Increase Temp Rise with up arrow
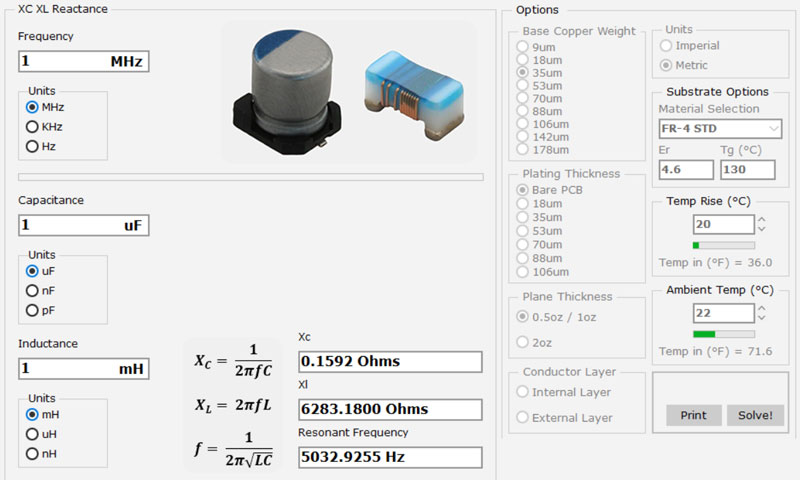Image resolution: width=800 pixels, height=480 pixels. click(x=762, y=220)
